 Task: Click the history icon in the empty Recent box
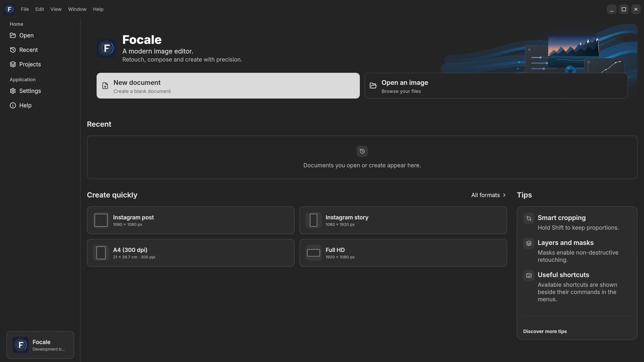click(x=362, y=151)
